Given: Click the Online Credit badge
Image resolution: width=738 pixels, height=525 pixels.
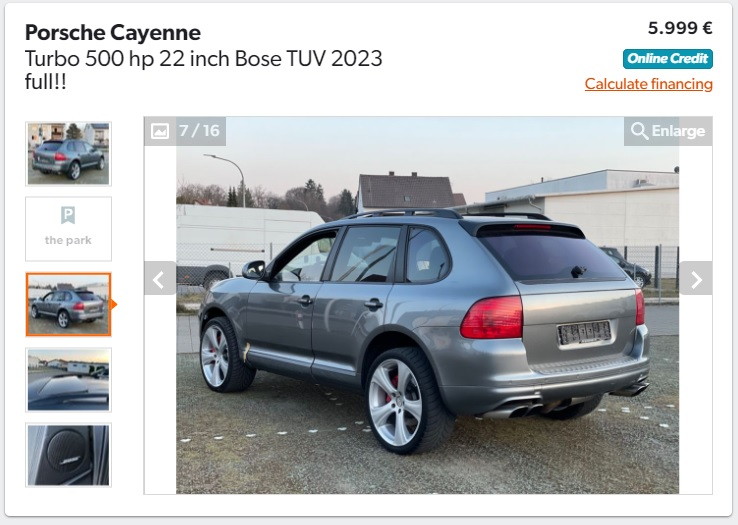Looking at the screenshot, I should click(x=668, y=59).
